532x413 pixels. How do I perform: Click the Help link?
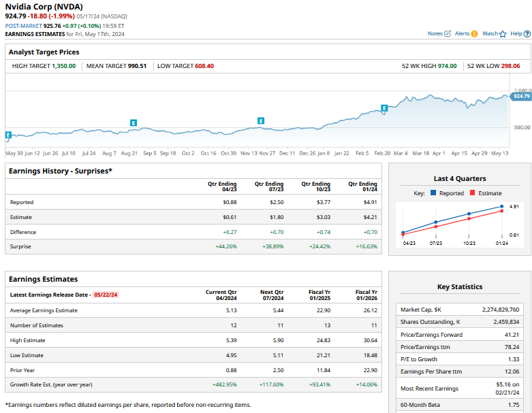(516, 33)
